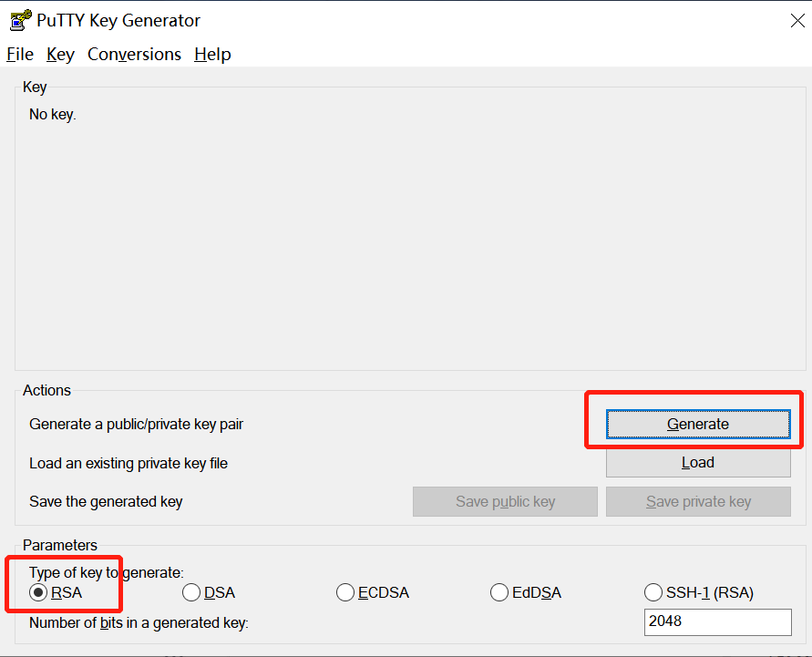Open the Key menu
The width and height of the screenshot is (812, 657).
[60, 55]
